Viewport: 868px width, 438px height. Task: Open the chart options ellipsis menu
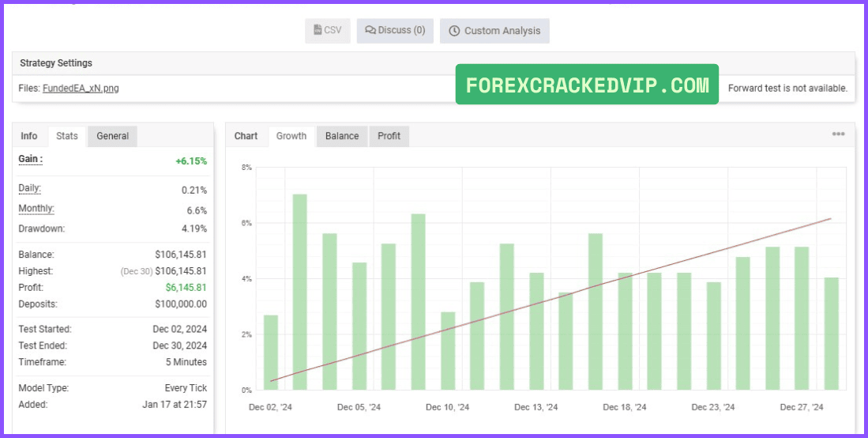click(x=838, y=134)
